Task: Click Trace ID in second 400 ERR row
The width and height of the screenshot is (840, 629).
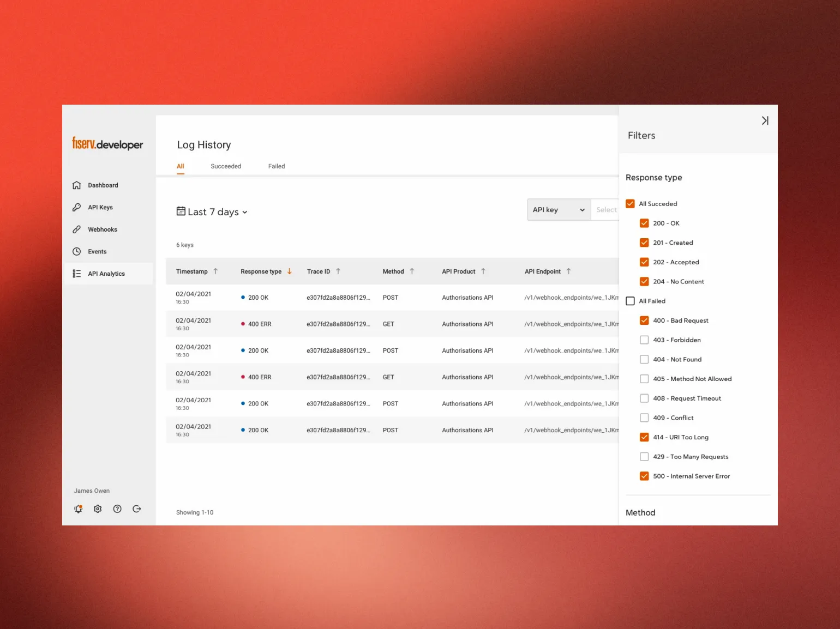Action: pyautogui.click(x=338, y=377)
